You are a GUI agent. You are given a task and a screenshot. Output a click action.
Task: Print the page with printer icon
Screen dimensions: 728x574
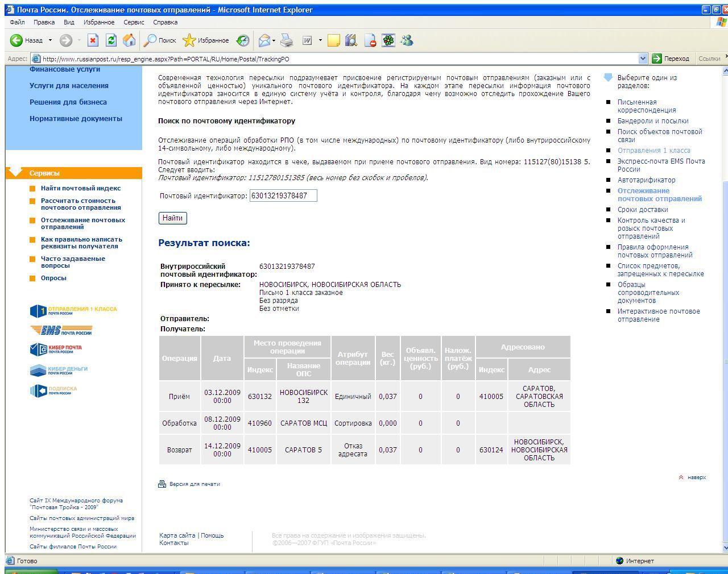click(x=287, y=40)
